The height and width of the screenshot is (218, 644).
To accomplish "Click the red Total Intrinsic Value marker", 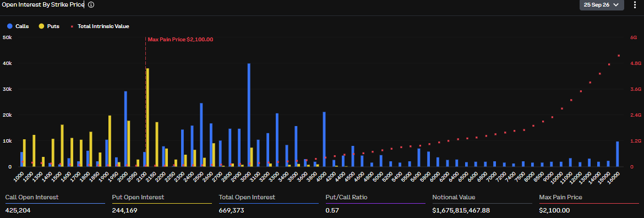I will pyautogui.click(x=72, y=26).
